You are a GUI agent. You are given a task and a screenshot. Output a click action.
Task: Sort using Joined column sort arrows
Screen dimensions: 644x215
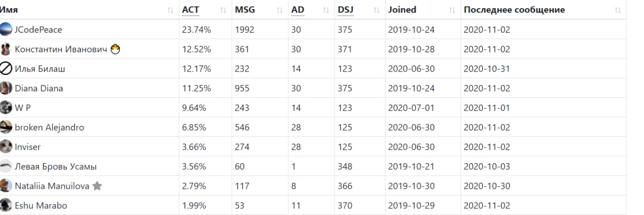[452, 10]
